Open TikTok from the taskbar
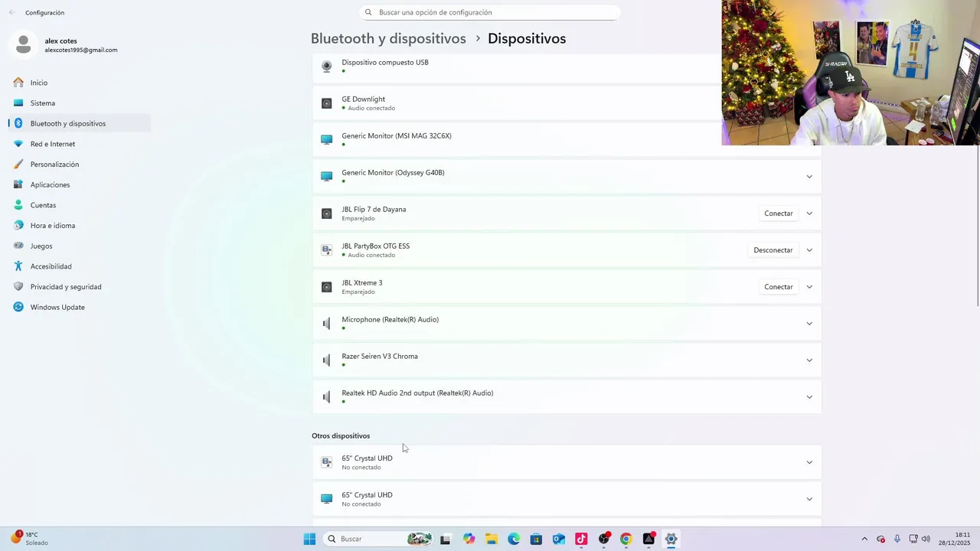This screenshot has width=980, height=551. tap(581, 539)
